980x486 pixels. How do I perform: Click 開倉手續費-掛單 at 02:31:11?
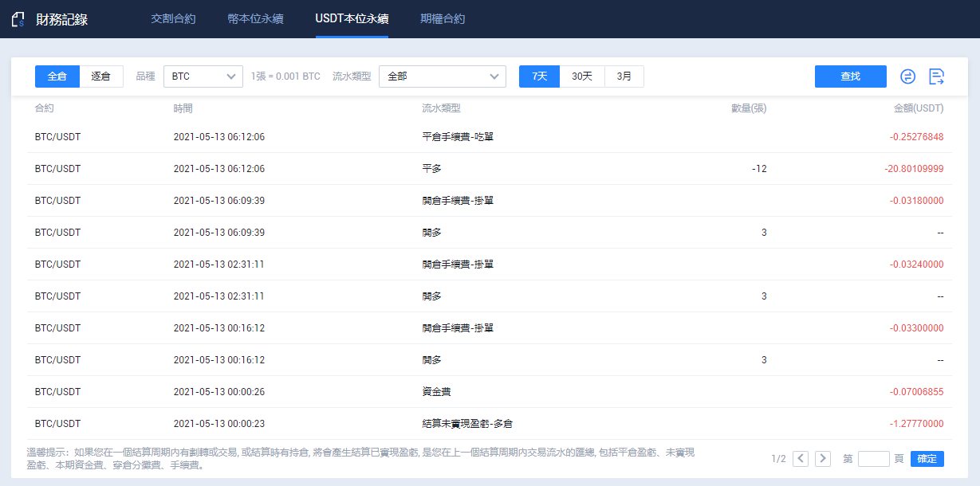(458, 265)
